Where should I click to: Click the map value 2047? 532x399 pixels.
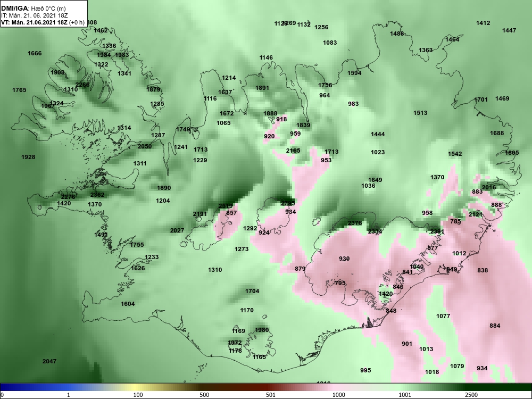coord(49,361)
